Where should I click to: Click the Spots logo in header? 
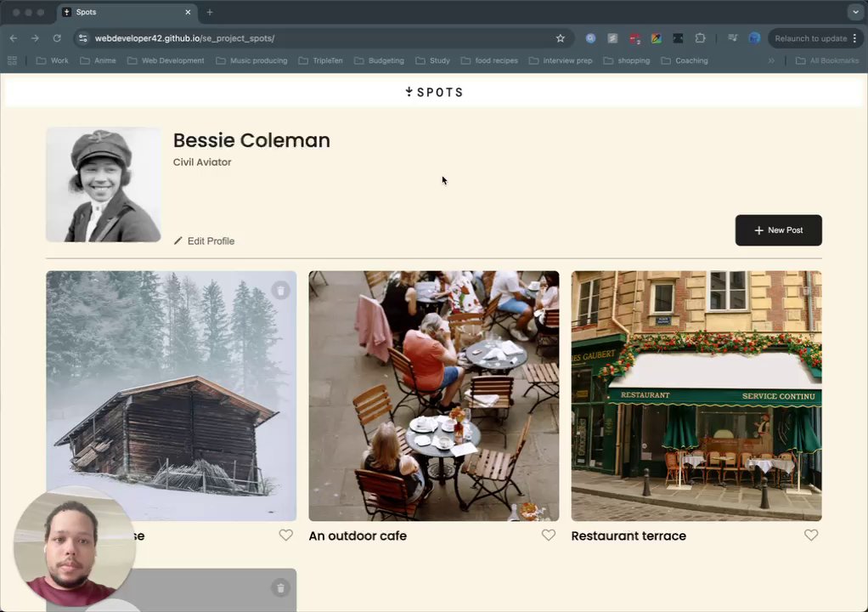pyautogui.click(x=434, y=92)
